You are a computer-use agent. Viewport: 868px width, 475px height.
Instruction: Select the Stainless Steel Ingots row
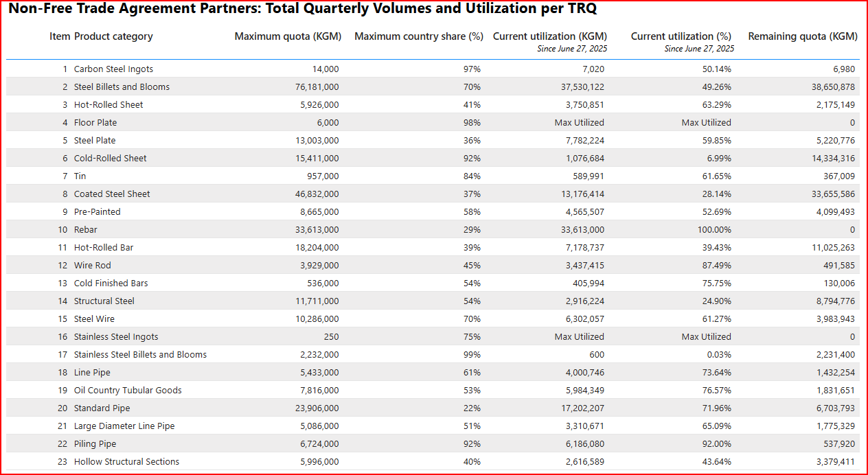coord(117,336)
